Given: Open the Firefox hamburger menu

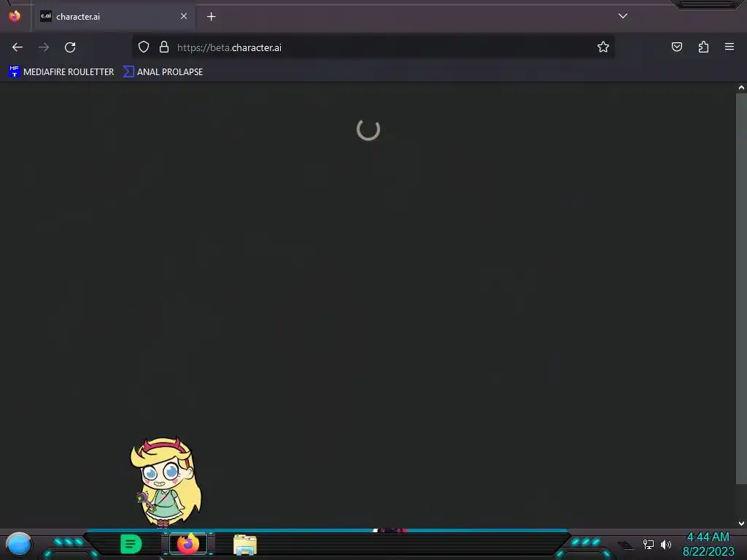Looking at the screenshot, I should tap(729, 47).
